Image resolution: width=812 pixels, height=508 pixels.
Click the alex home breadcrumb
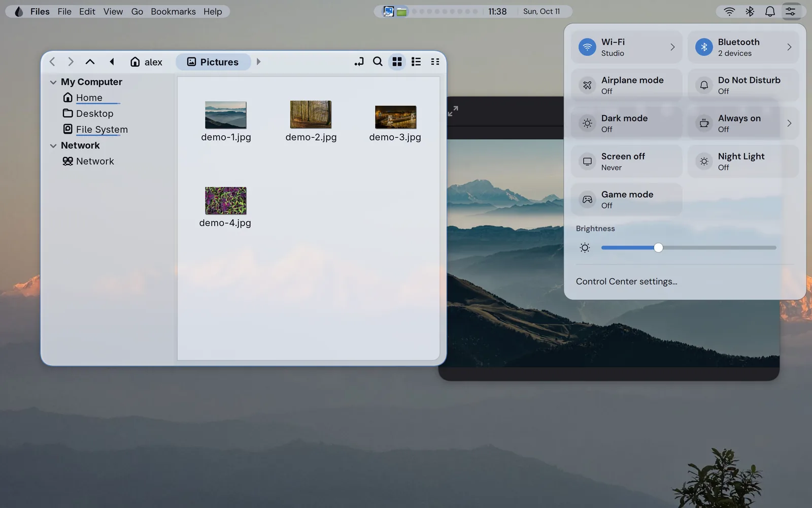pyautogui.click(x=146, y=62)
